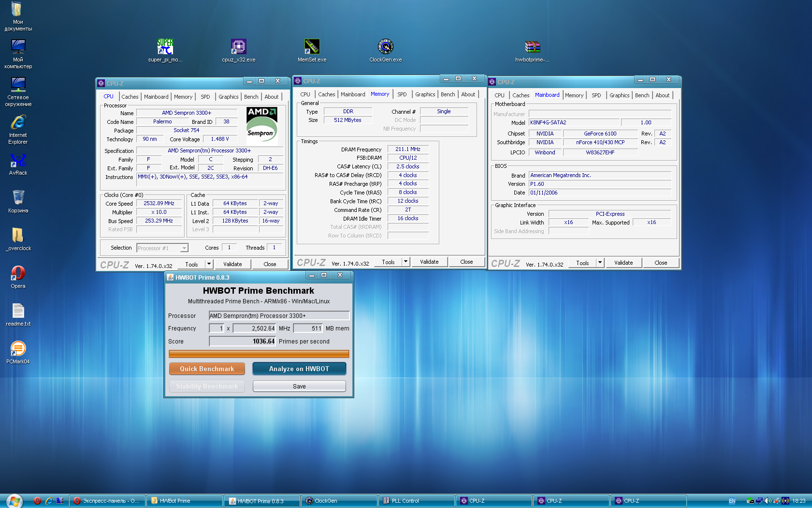The width and height of the screenshot is (812, 508).
Task: Click Quick Benchmark in HWBOT Prime
Action: pos(207,369)
